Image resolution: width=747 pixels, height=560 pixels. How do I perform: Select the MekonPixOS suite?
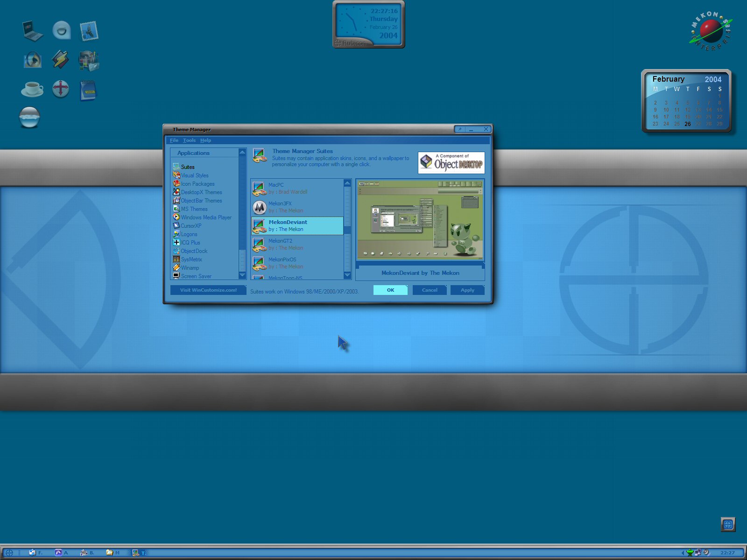(297, 263)
